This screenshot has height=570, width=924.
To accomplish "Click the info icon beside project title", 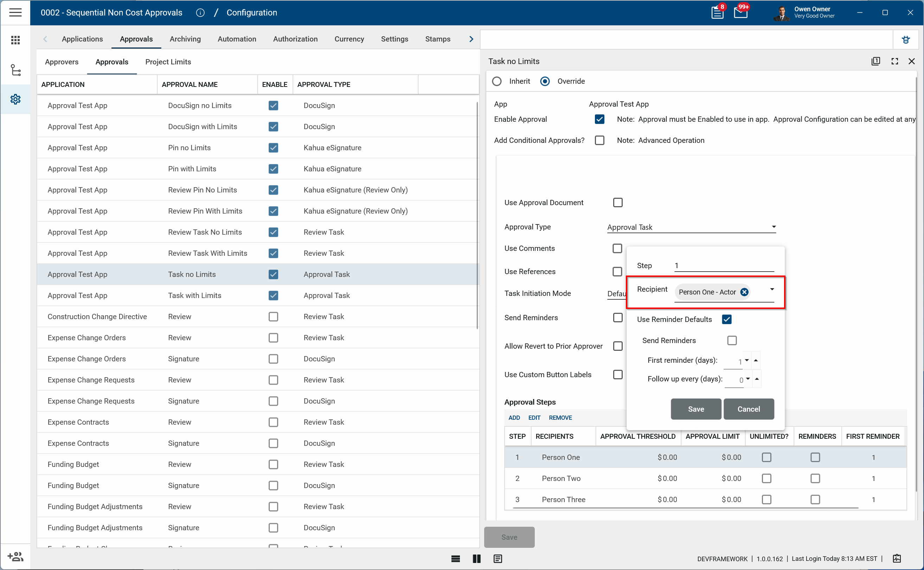I will [200, 13].
